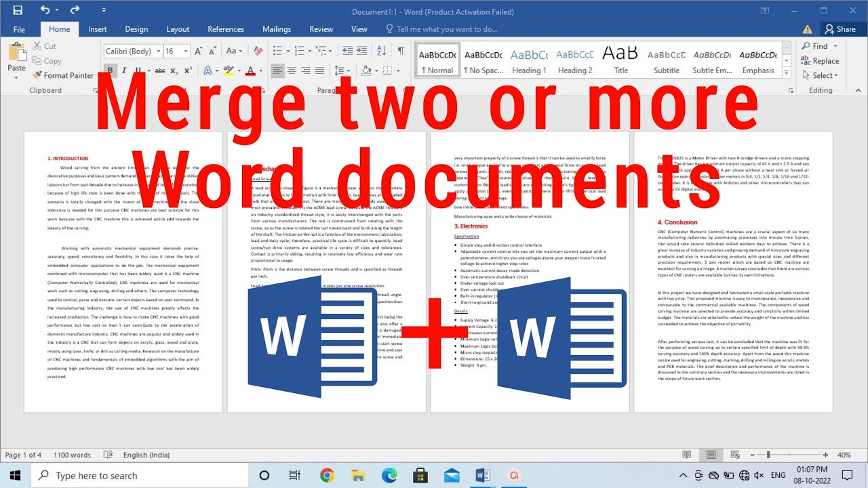Apply the Subtitle style

coord(667,61)
